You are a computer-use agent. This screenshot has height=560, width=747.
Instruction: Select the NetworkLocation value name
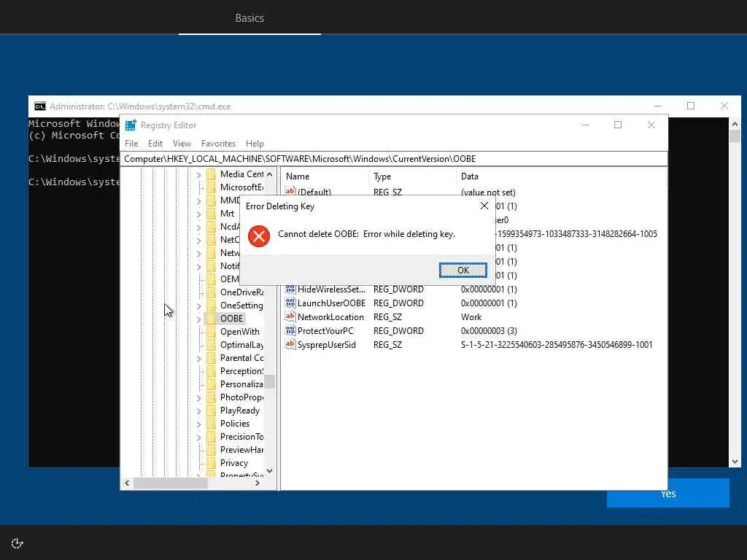[x=330, y=316]
